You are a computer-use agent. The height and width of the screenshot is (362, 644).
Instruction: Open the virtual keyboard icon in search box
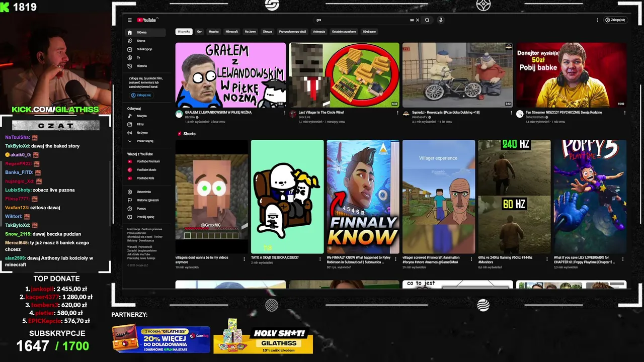pyautogui.click(x=412, y=20)
